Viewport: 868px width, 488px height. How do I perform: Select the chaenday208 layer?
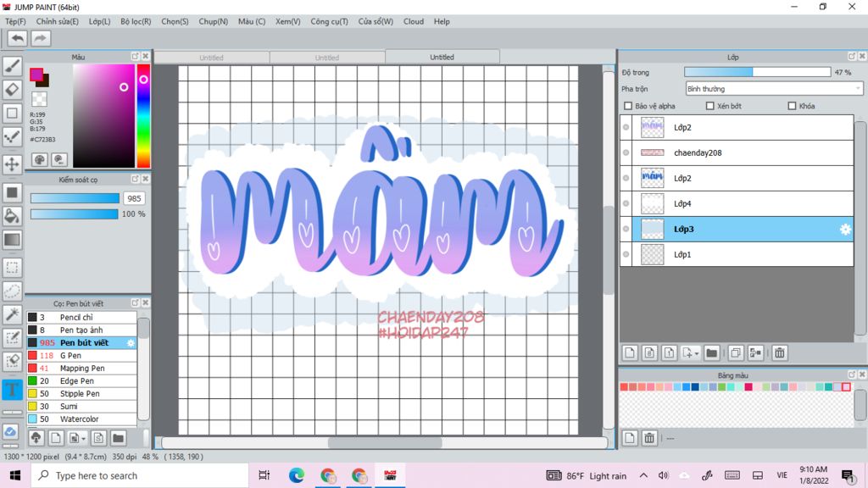[737, 152]
